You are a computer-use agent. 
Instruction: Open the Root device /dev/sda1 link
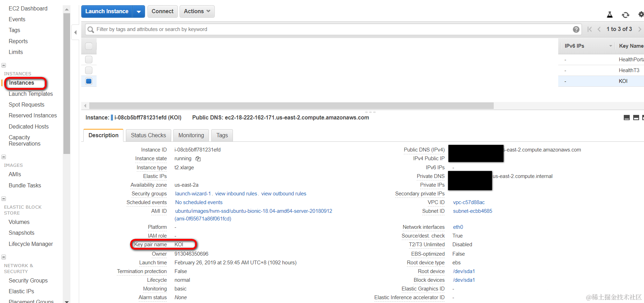[x=464, y=271]
